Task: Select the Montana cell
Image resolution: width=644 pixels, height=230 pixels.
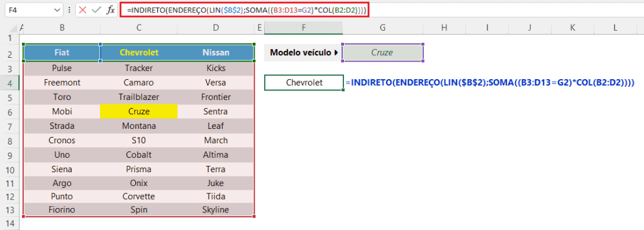Action: (x=139, y=126)
